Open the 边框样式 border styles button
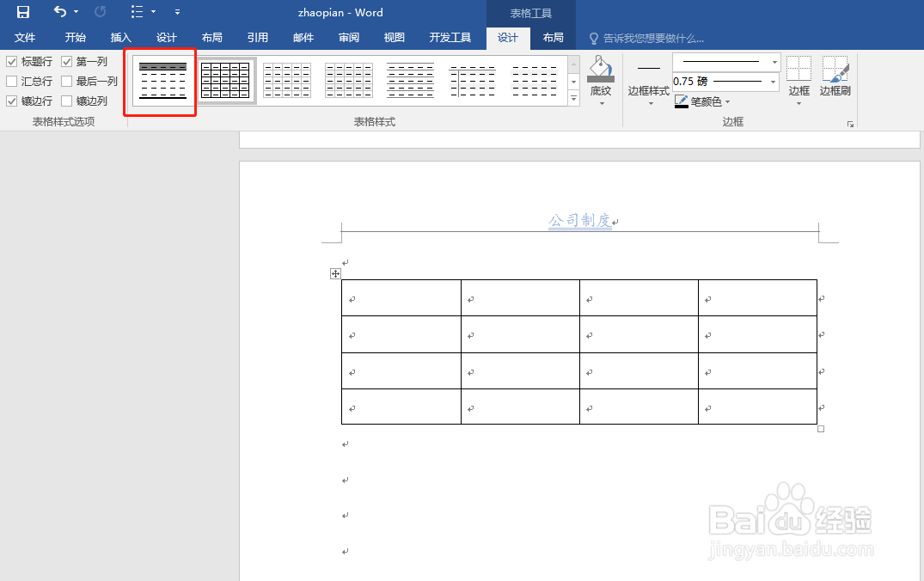Viewport: 924px width, 581px height. pyautogui.click(x=649, y=82)
